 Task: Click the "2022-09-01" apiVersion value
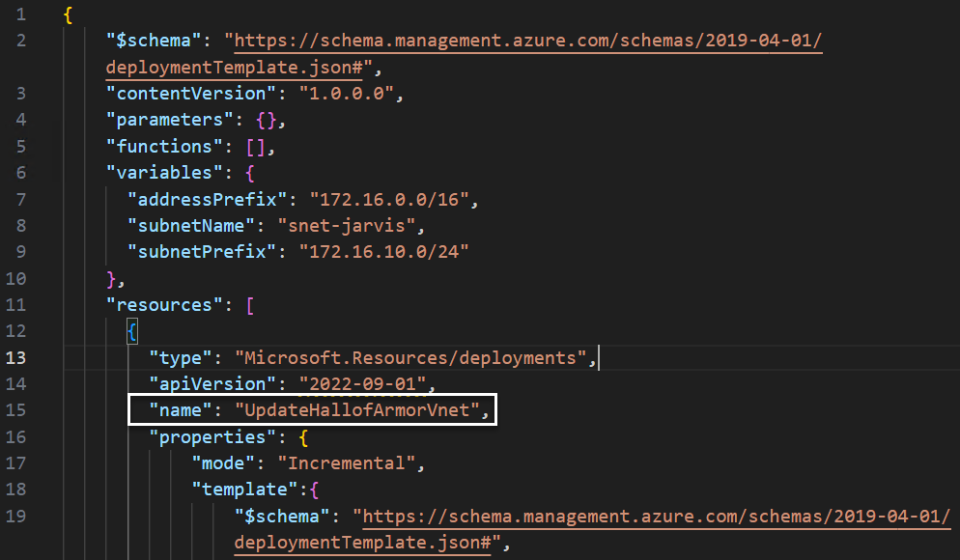pos(362,384)
